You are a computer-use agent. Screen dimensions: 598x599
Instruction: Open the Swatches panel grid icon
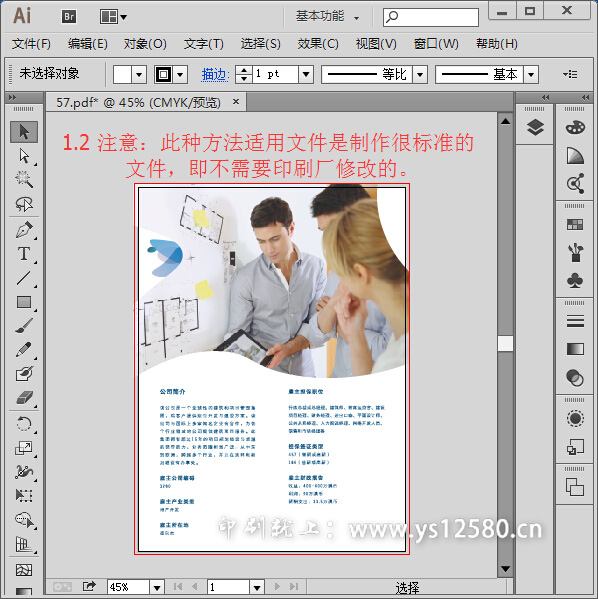point(575,225)
